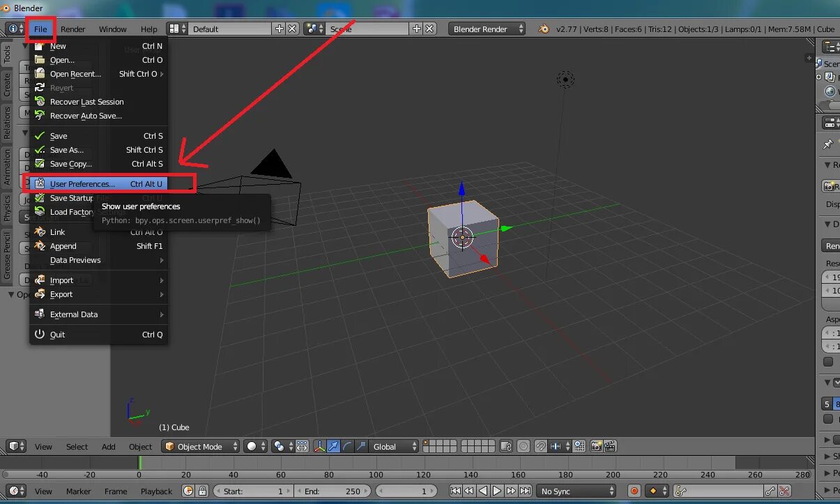
Task: Enable the rotate manipulator arc
Action: coord(347,446)
